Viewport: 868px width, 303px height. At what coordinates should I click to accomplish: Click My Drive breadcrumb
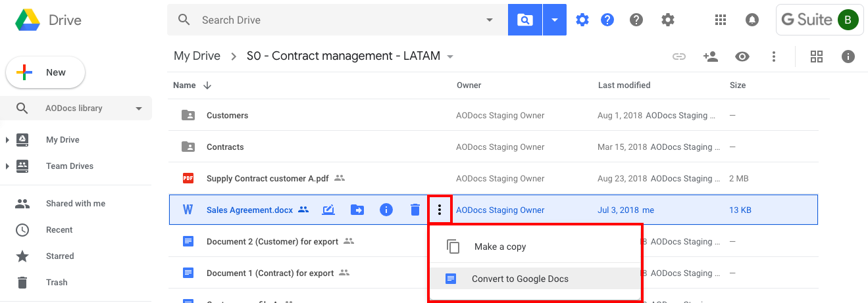pos(197,56)
